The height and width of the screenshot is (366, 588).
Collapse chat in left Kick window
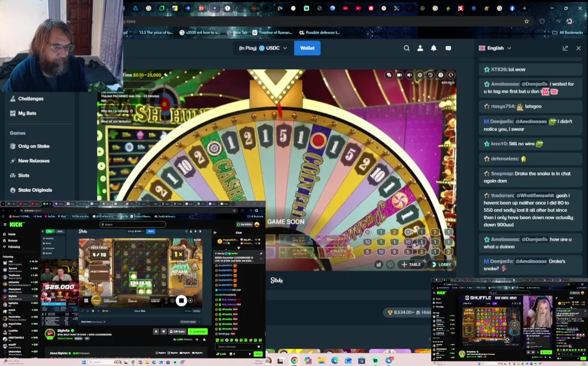coord(215,232)
